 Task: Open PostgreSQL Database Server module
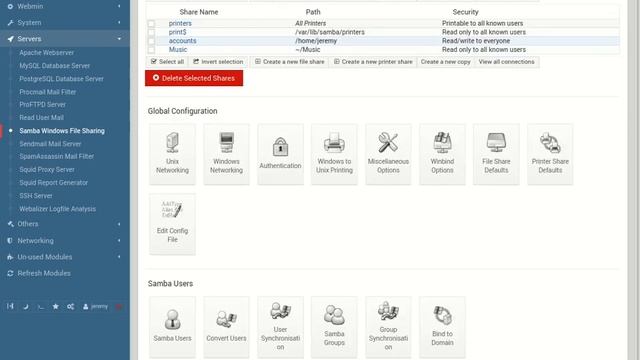pyautogui.click(x=61, y=79)
